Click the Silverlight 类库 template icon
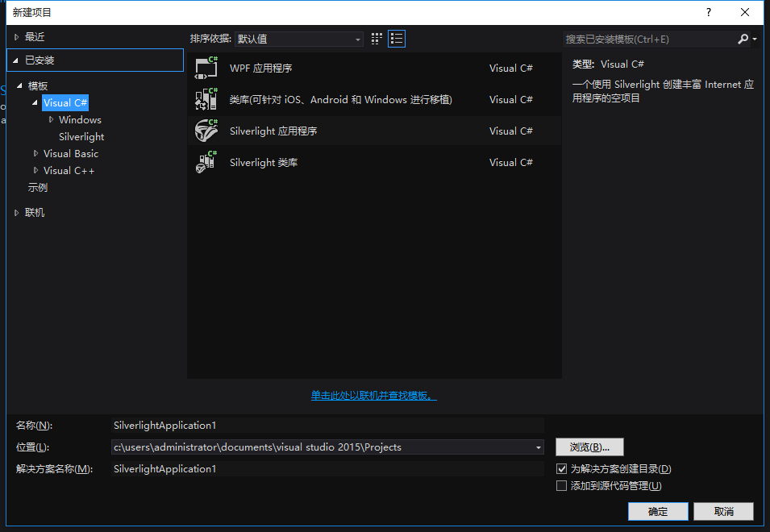This screenshot has height=532, width=770. (206, 163)
